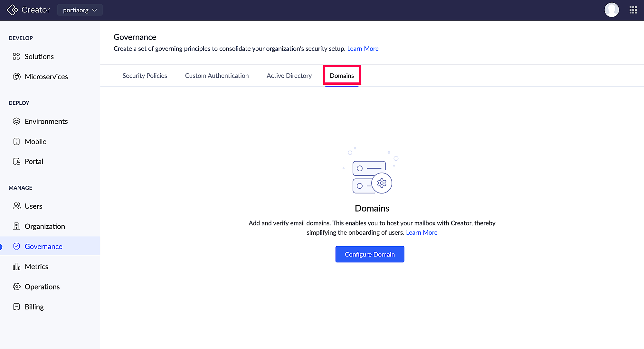This screenshot has height=349, width=644.
Task: Click the Mobile phone icon
Action: point(16,141)
